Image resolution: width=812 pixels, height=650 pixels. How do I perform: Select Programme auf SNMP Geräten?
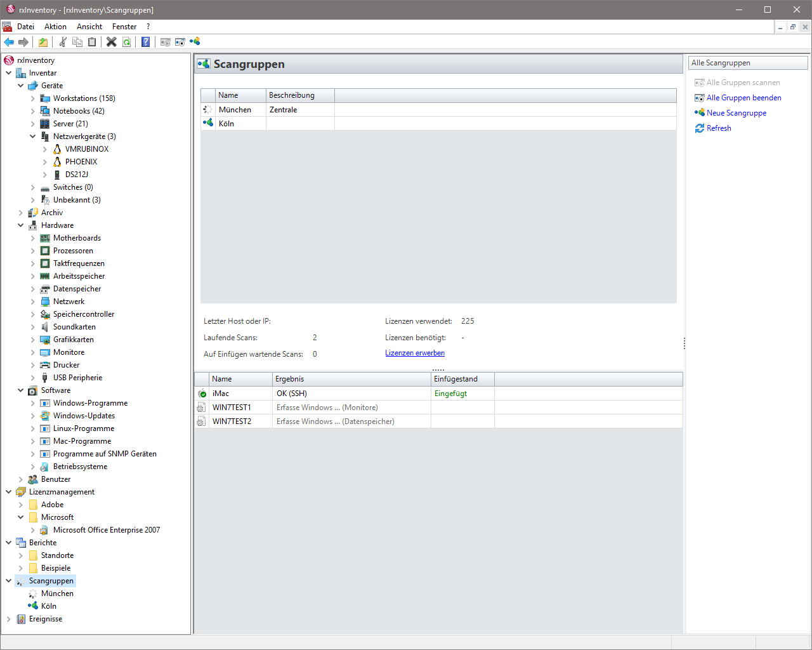[105, 454]
